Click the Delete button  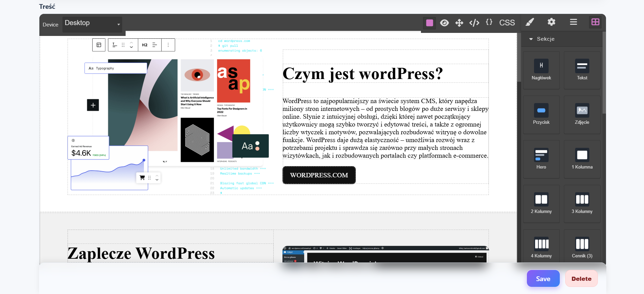581,278
